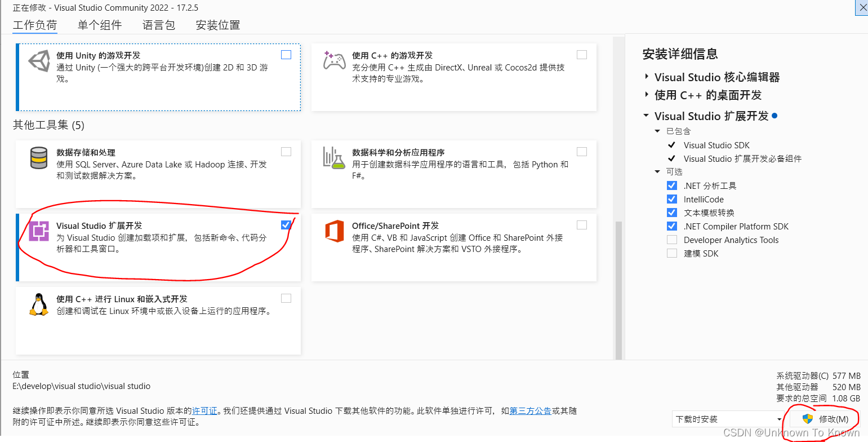Click the workloads vertical scrollbar

(x=618, y=290)
